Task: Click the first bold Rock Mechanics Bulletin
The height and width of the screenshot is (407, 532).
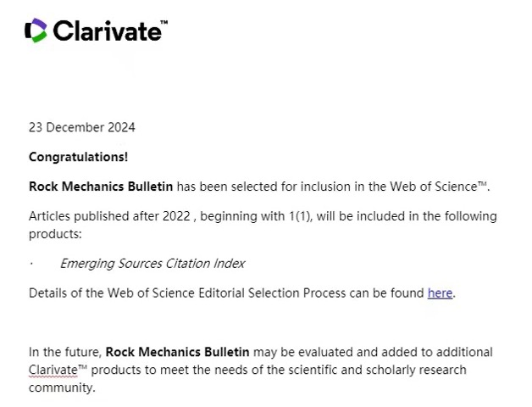Action: coord(101,187)
